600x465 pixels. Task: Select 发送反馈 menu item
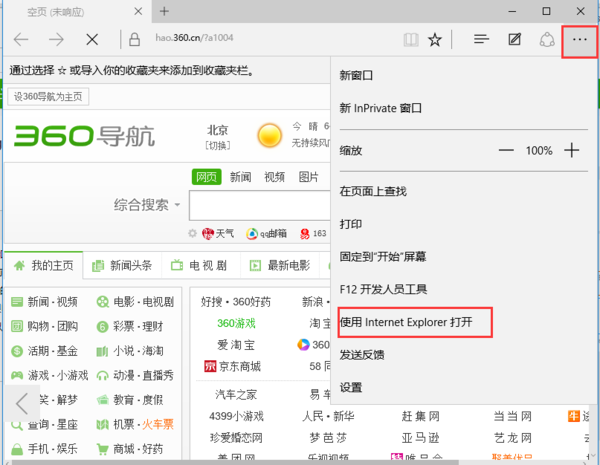pyautogui.click(x=362, y=355)
